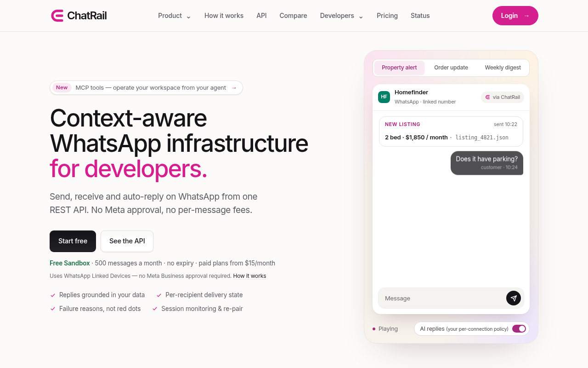This screenshot has height=368, width=588.
Task: Select the Property alert tab
Action: (x=399, y=68)
